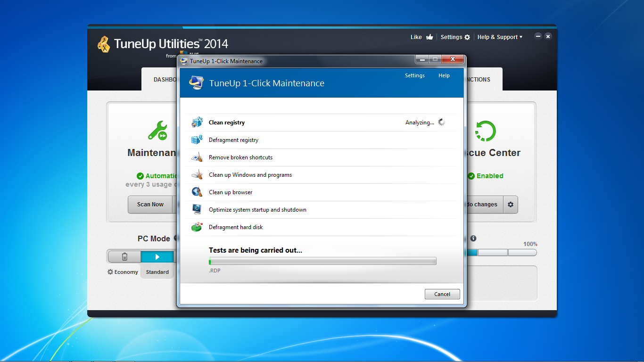Screen dimensions: 644x362
Task: Click the Clean registry icon
Action: (x=197, y=123)
